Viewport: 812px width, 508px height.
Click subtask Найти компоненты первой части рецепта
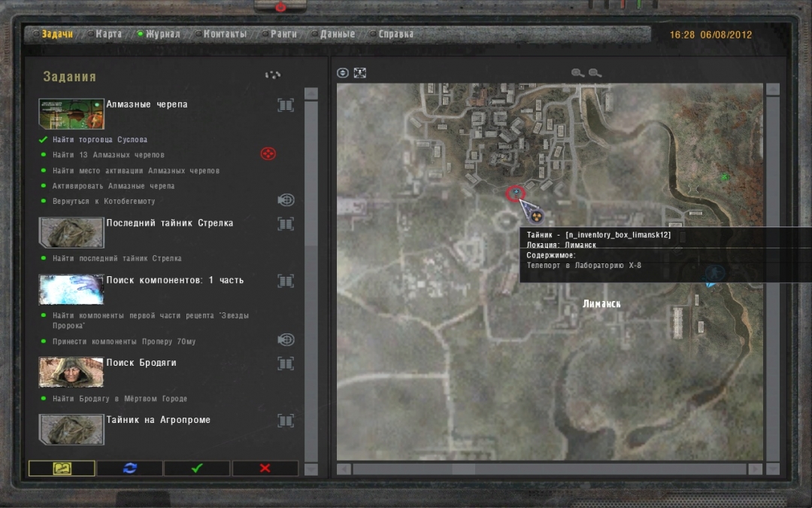pyautogui.click(x=150, y=321)
